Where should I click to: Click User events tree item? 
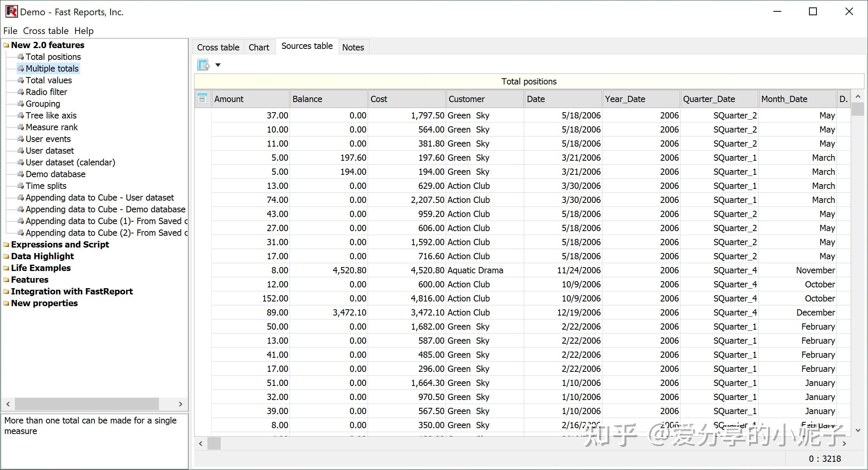tap(48, 139)
